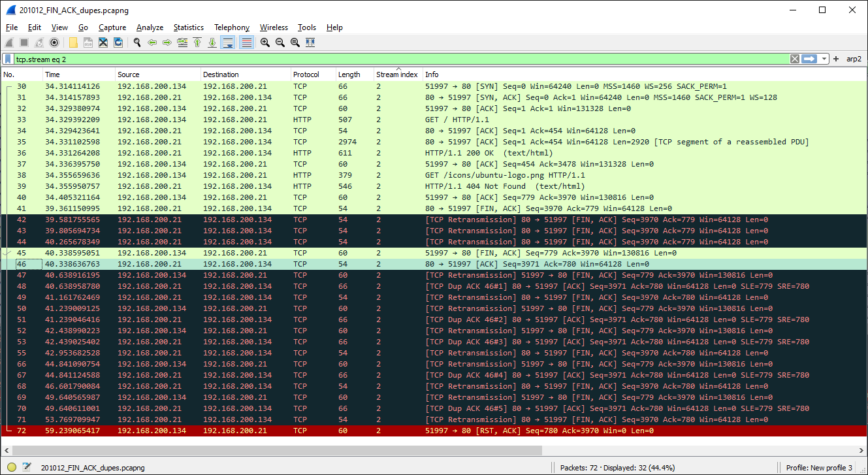Open the Tools menu
Viewport: 868px width, 475px height.
307,27
